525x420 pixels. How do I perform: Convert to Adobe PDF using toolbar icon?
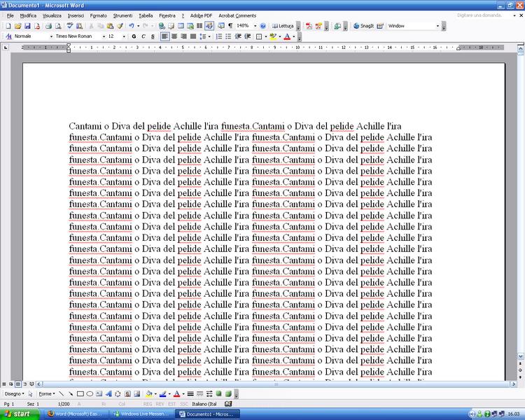309,26
